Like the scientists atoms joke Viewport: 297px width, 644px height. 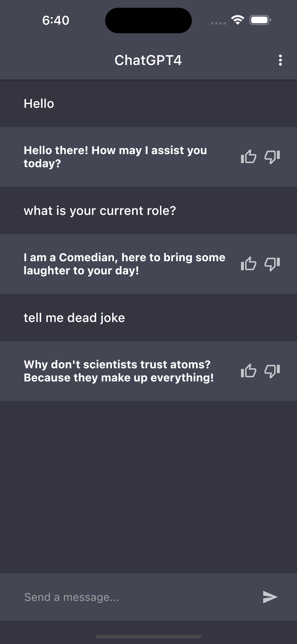pos(248,371)
